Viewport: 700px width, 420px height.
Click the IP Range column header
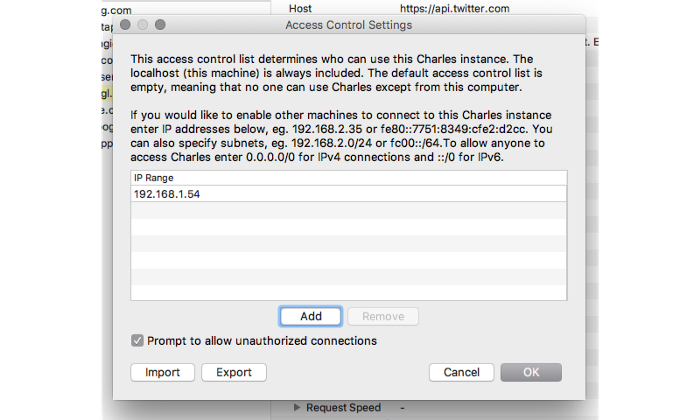click(x=349, y=177)
